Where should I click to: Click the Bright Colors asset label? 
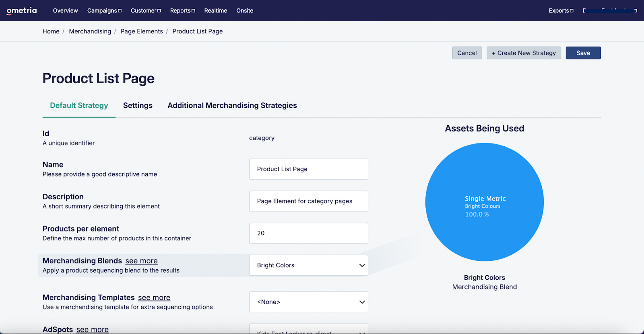485,278
